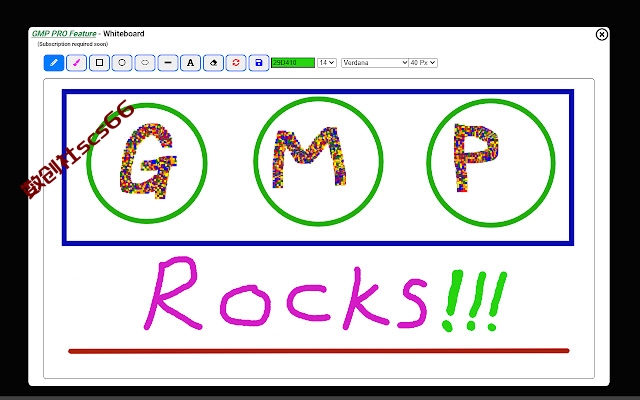Save the whiteboard with the floppy icon

pos(259,63)
